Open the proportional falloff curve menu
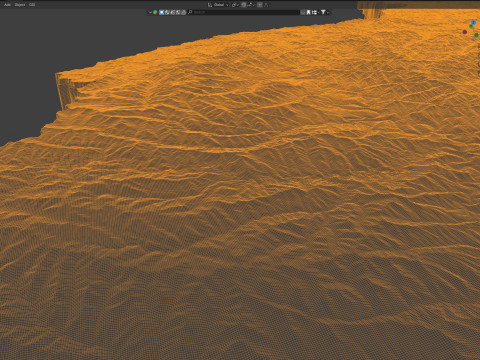The width and height of the screenshot is (480, 360). click(266, 5)
